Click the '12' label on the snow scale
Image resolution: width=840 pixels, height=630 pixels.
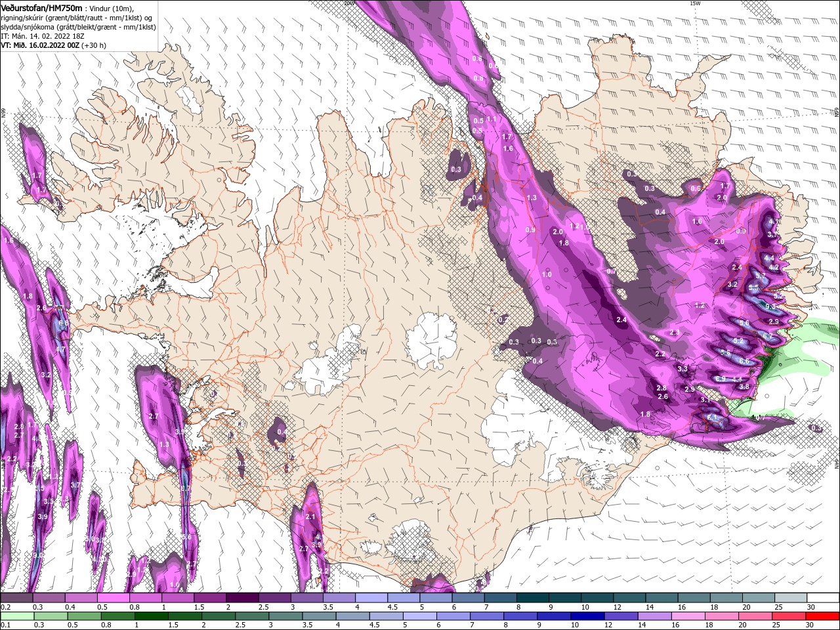618,607
